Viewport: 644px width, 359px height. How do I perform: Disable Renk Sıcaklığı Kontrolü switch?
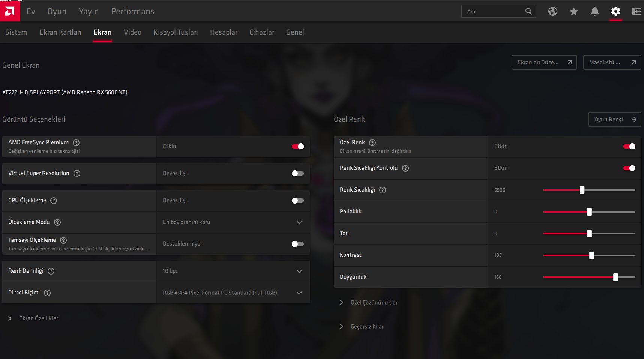(629, 168)
